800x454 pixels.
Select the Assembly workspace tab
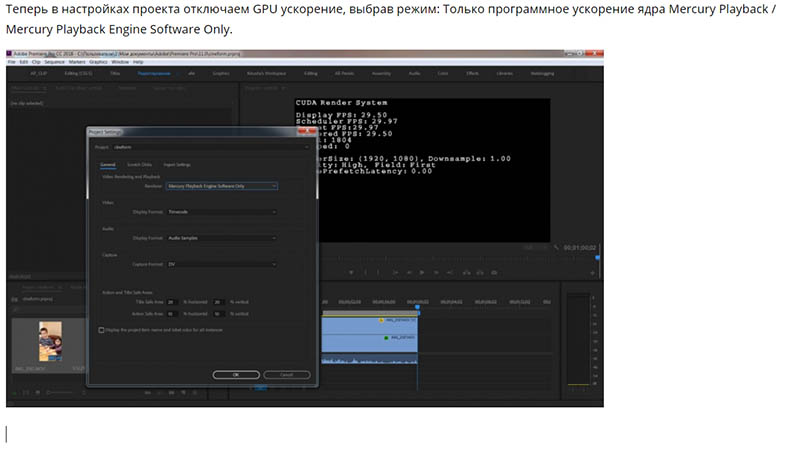coord(381,73)
